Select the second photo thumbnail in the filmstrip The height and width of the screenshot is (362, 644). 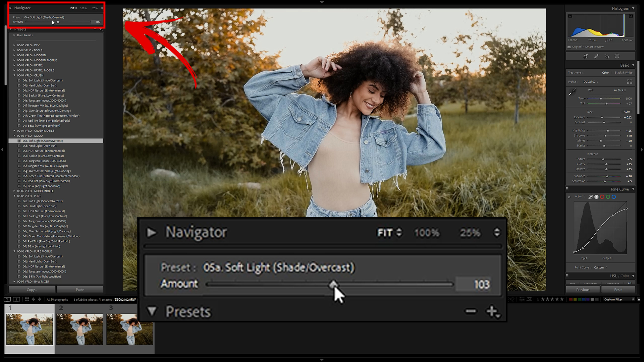(79, 329)
